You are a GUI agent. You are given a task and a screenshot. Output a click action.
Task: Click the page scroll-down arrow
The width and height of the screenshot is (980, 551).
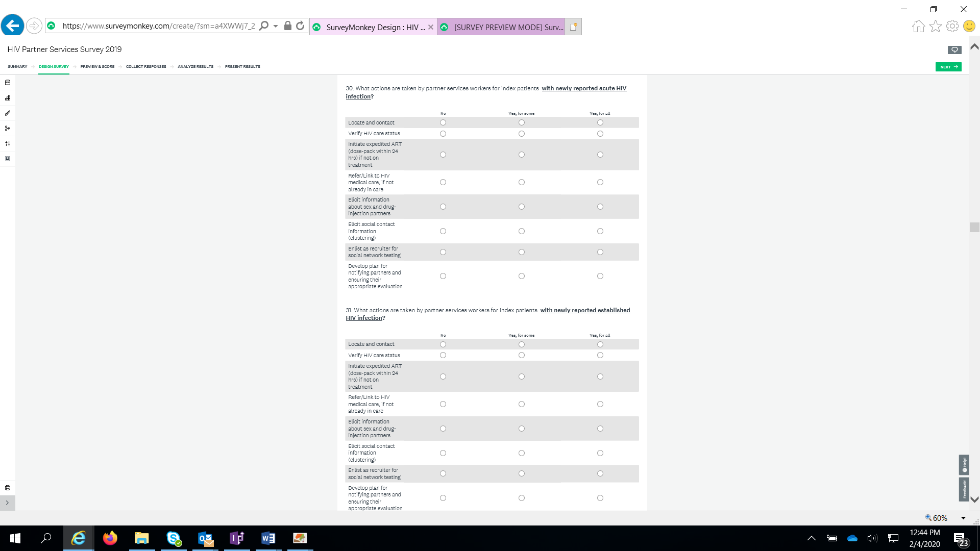pos(974,500)
